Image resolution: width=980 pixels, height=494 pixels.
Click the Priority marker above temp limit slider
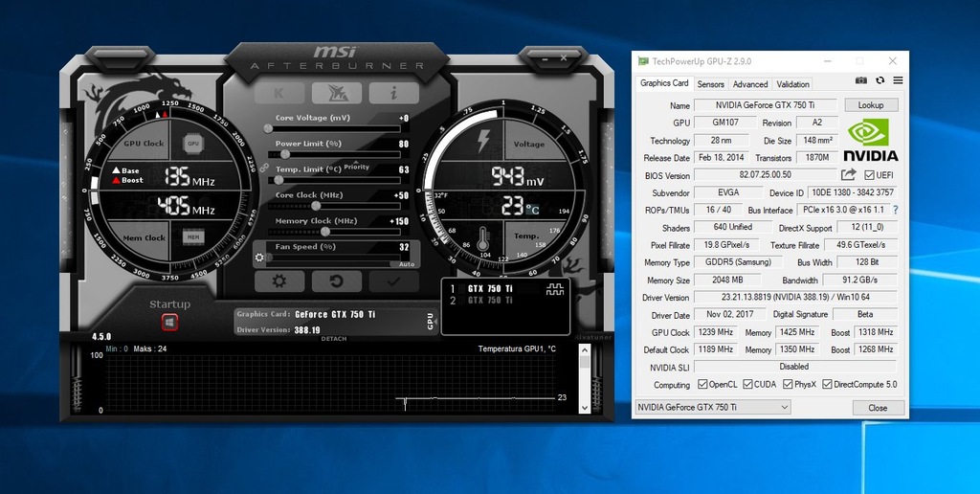click(357, 167)
